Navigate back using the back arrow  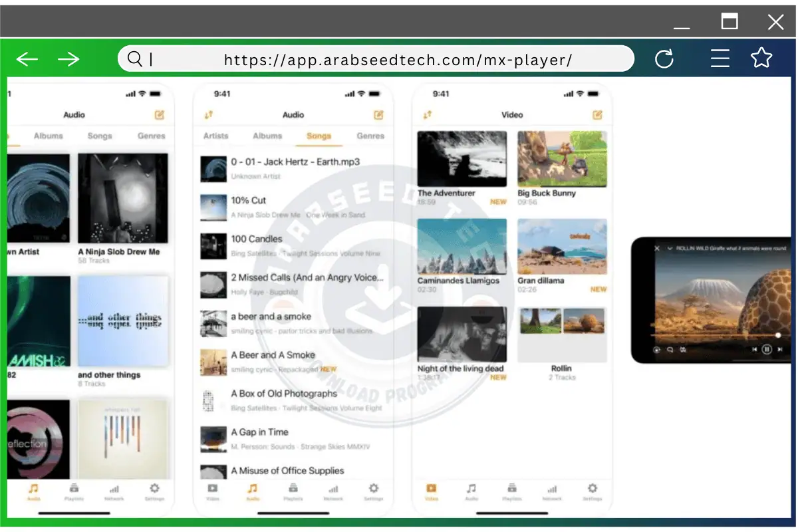27,59
